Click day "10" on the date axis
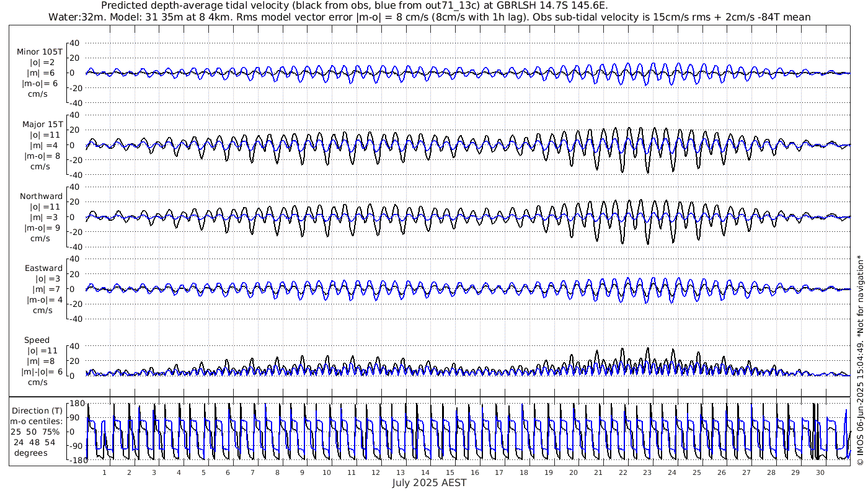868x496 pixels. 327,472
